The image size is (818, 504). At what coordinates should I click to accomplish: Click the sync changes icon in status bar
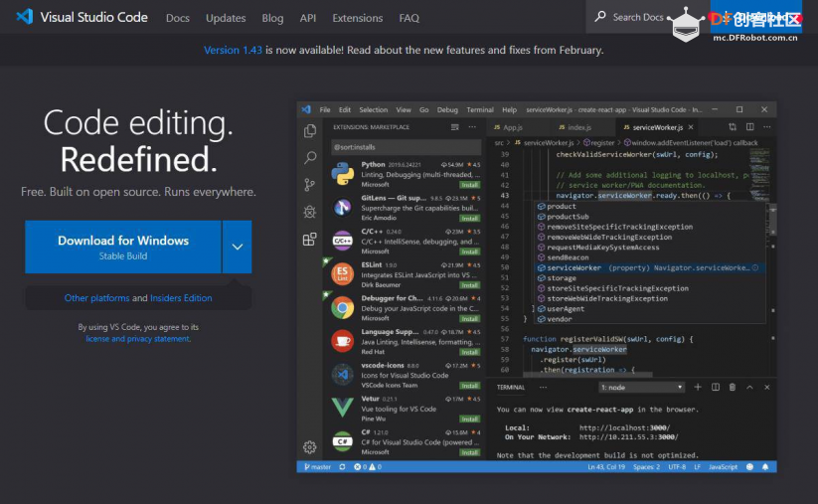coord(342,467)
